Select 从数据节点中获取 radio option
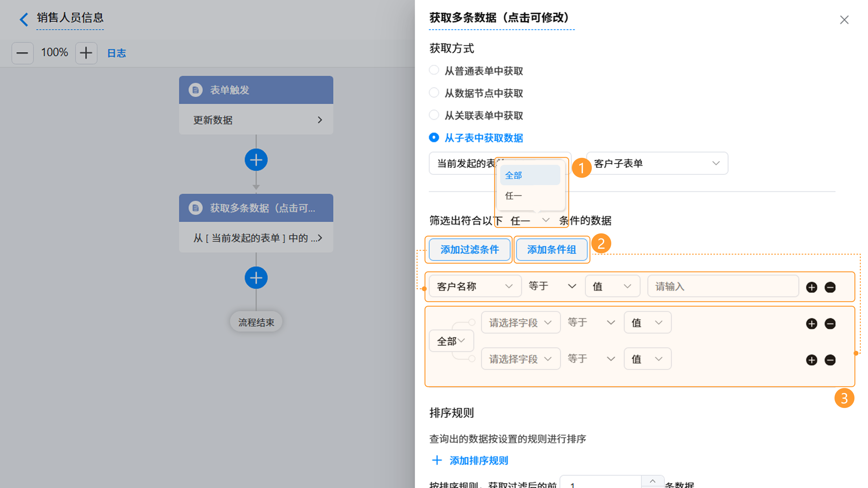This screenshot has height=488, width=868. point(434,92)
